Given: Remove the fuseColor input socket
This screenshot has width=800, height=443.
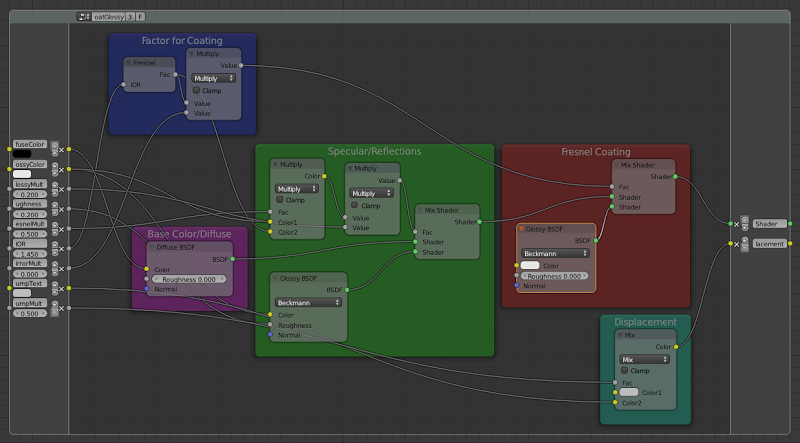Looking at the screenshot, I should 62,150.
